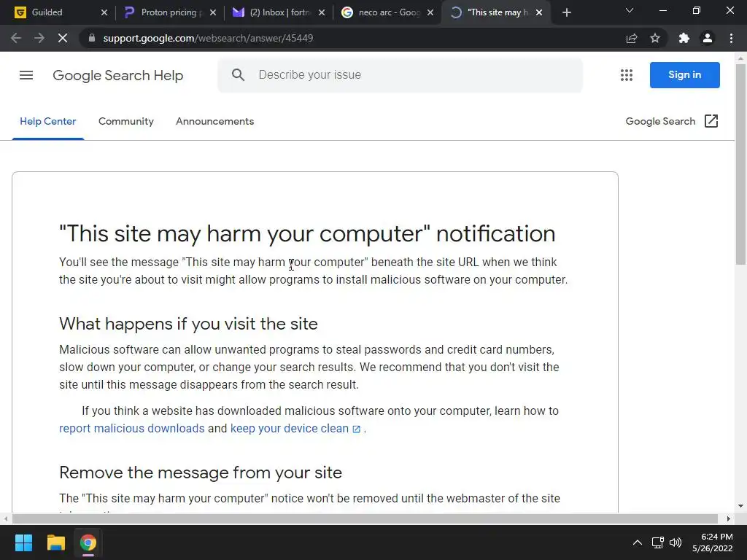Screen dimensions: 747x560
Task: Open a new browser tab
Action: (566, 12)
